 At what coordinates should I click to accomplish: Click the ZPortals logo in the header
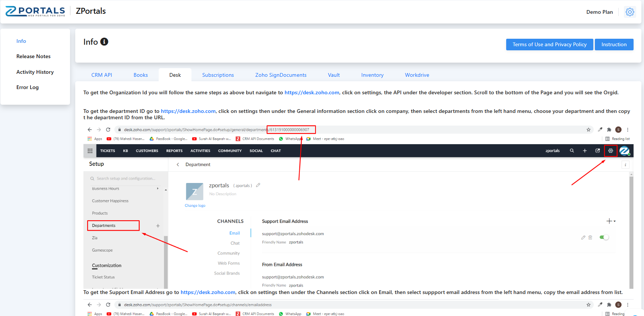click(35, 11)
